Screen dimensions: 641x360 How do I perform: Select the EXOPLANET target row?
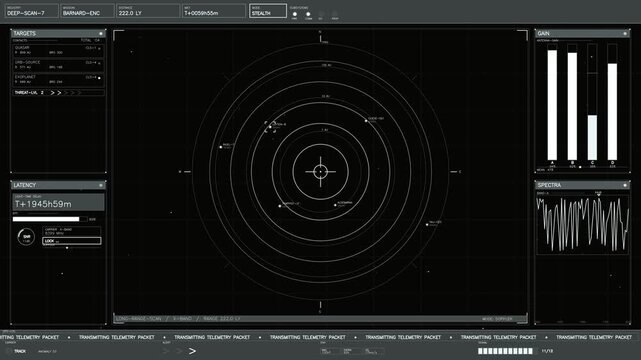pos(58,80)
